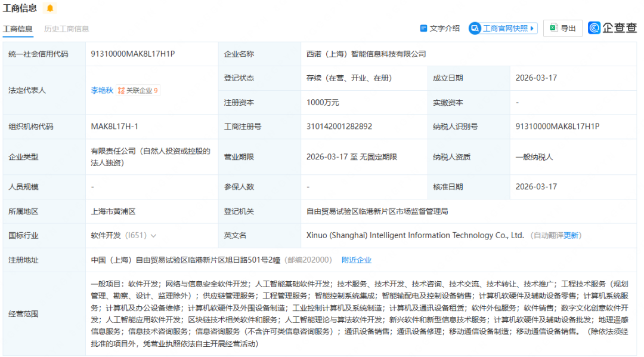Switch to the 历史工商信息 tab

66,29
